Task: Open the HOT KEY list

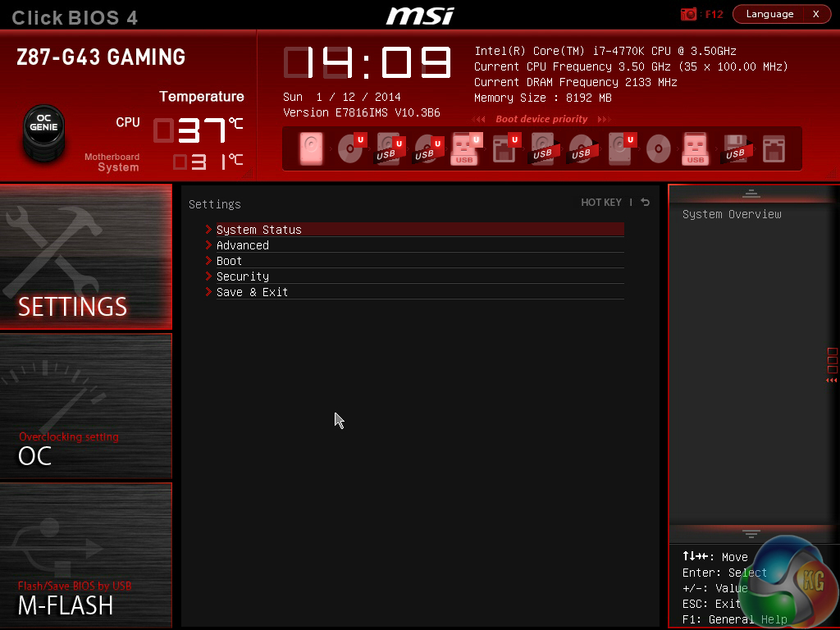Action: (x=601, y=202)
